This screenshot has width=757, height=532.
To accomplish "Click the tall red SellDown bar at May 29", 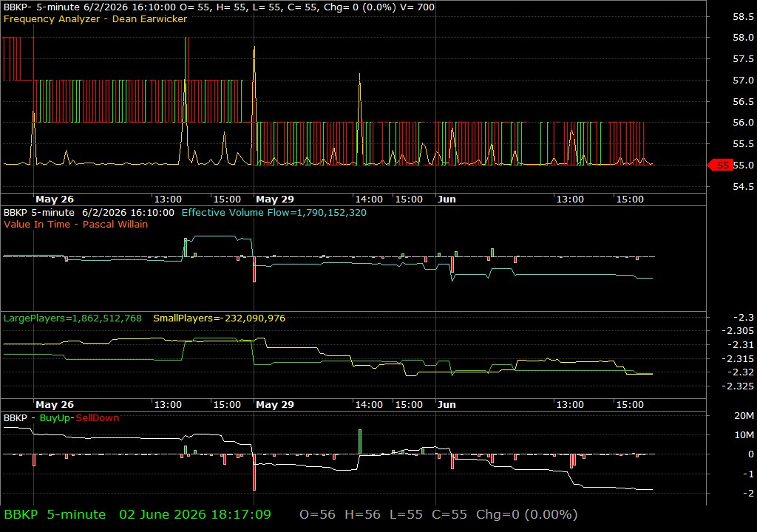I will (254, 472).
